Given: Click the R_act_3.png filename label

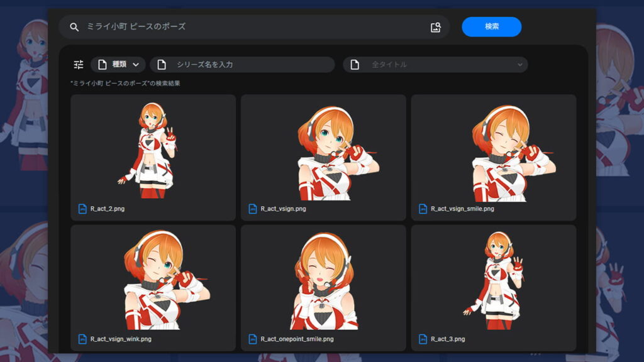Looking at the screenshot, I should [448, 339].
